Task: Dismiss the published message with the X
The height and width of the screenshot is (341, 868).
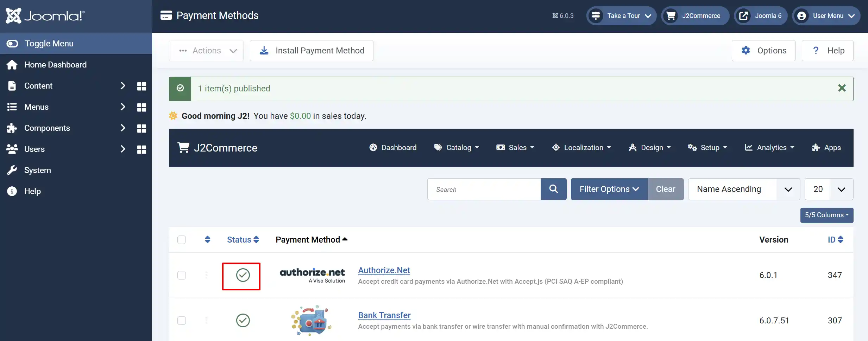Action: coord(842,88)
